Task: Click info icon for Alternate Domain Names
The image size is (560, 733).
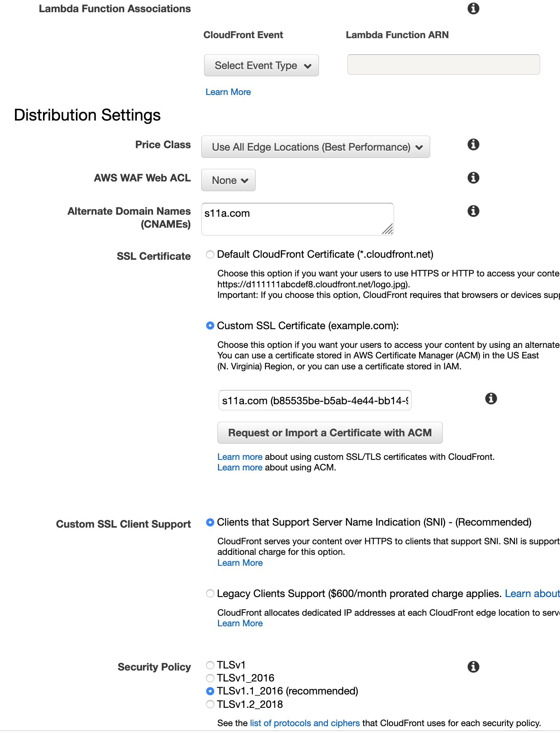Action: click(473, 211)
